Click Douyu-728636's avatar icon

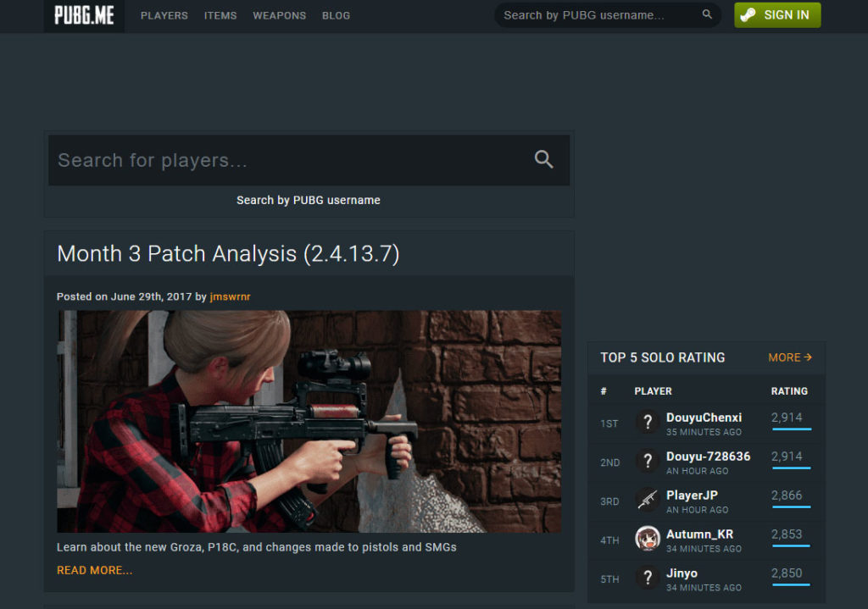pos(648,462)
